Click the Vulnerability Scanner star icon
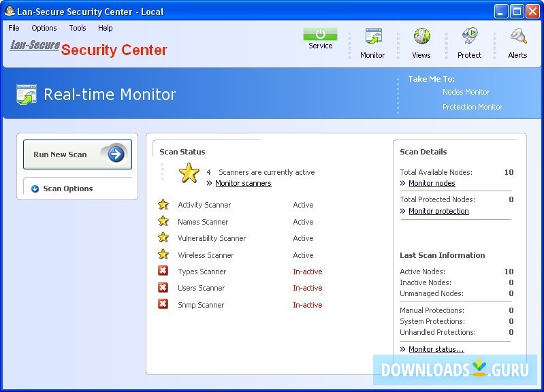The image size is (544, 392). pos(163,238)
